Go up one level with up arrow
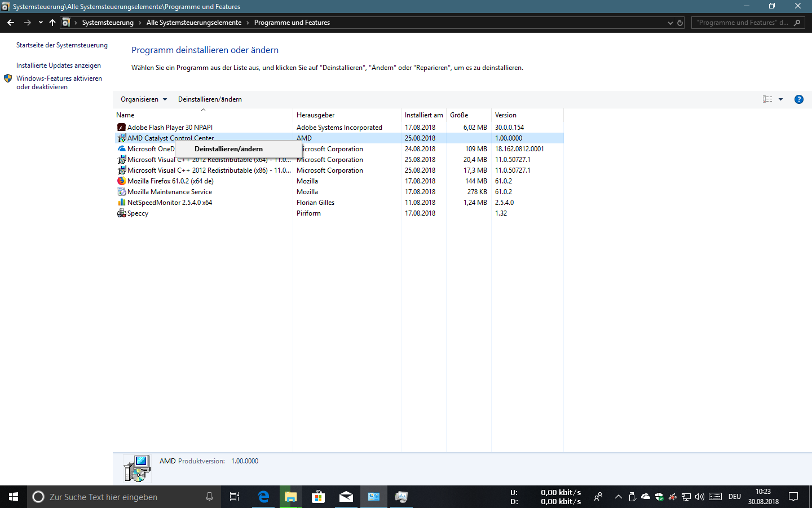 coord(52,23)
